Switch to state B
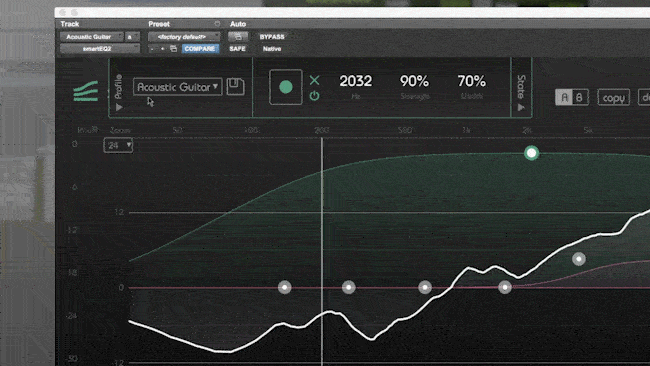Viewport: 650px width, 366px height. tap(580, 97)
